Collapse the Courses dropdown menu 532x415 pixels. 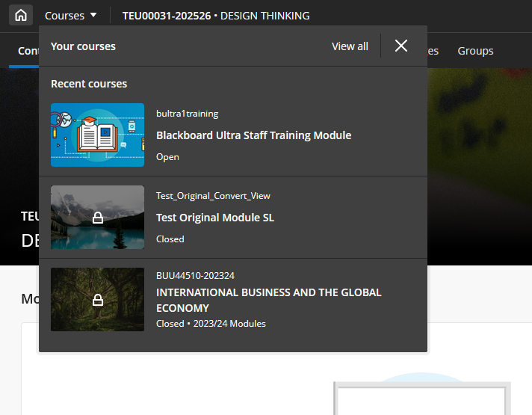click(x=70, y=16)
